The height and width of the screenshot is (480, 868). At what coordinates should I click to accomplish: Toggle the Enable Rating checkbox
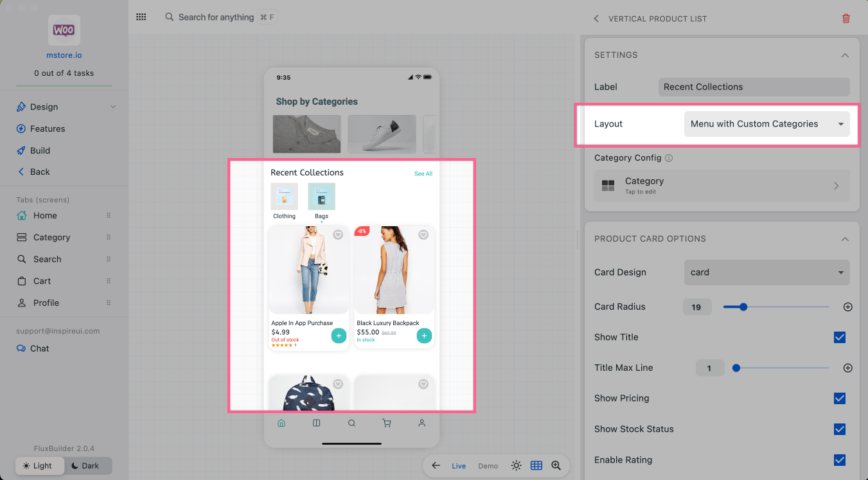coord(839,460)
